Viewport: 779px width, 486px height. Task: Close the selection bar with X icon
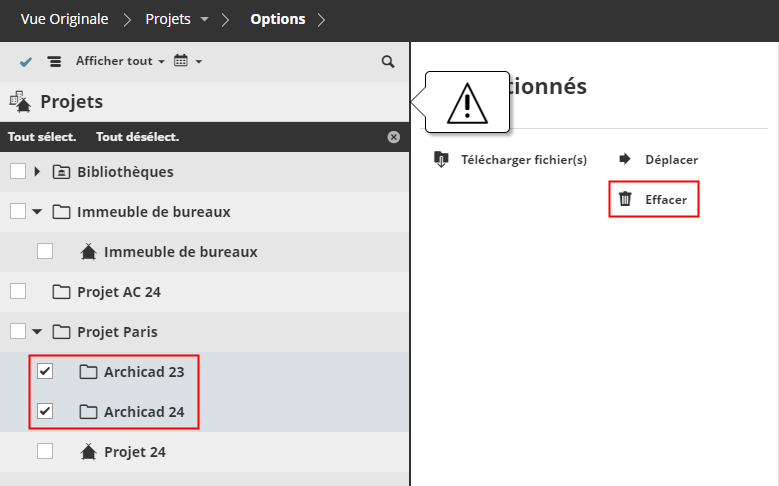[393, 137]
